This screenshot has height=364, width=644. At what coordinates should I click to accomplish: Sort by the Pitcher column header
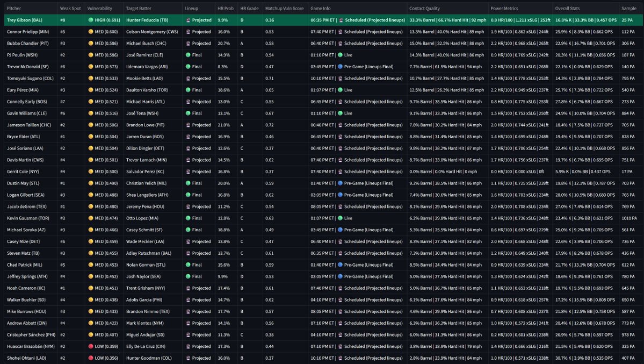pyautogui.click(x=14, y=8)
